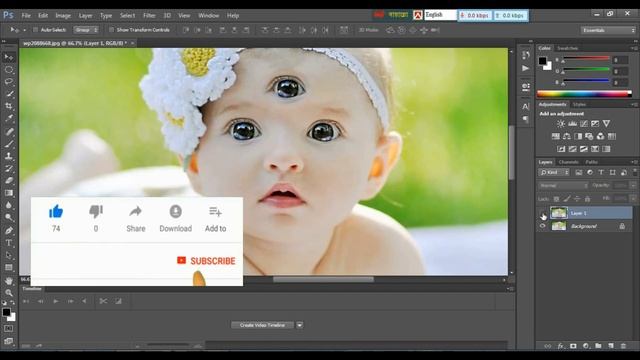Switch to the Paths tab
The height and width of the screenshot is (360, 640).
click(x=591, y=162)
